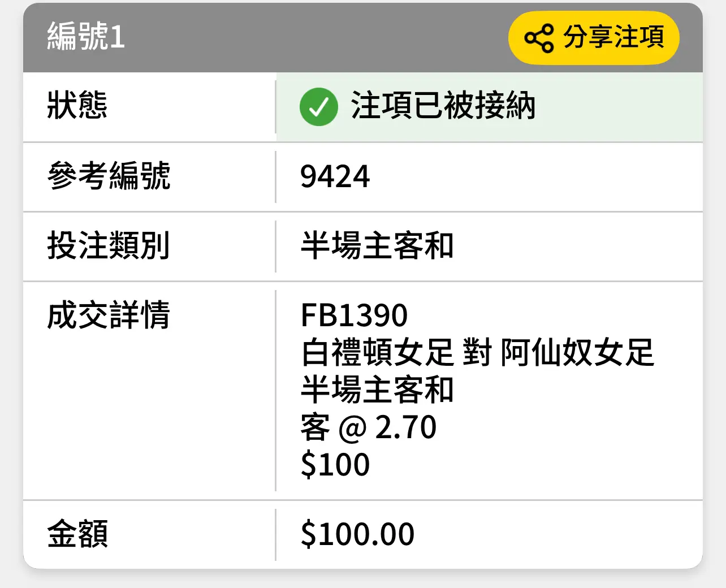Click the 狀態 row label

pyautogui.click(x=77, y=106)
